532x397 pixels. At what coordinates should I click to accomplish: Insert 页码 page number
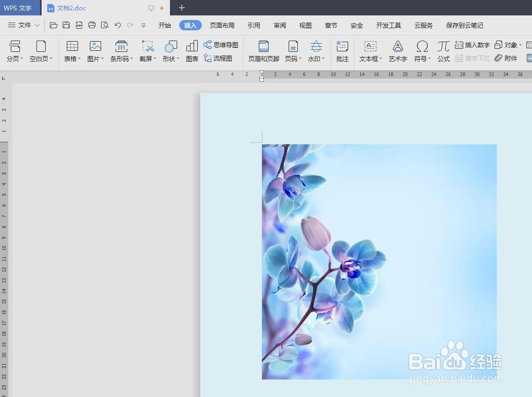point(293,51)
